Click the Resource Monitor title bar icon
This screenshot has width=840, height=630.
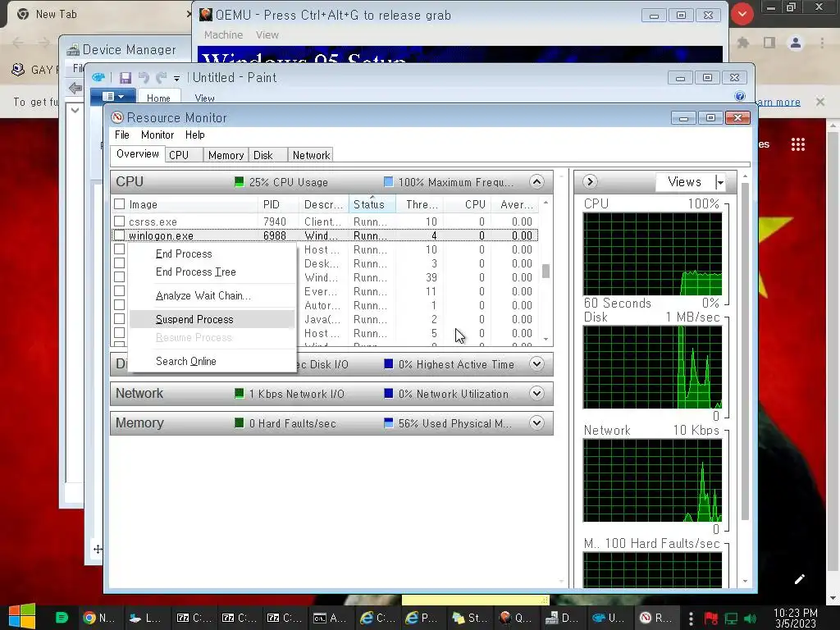click(x=116, y=117)
